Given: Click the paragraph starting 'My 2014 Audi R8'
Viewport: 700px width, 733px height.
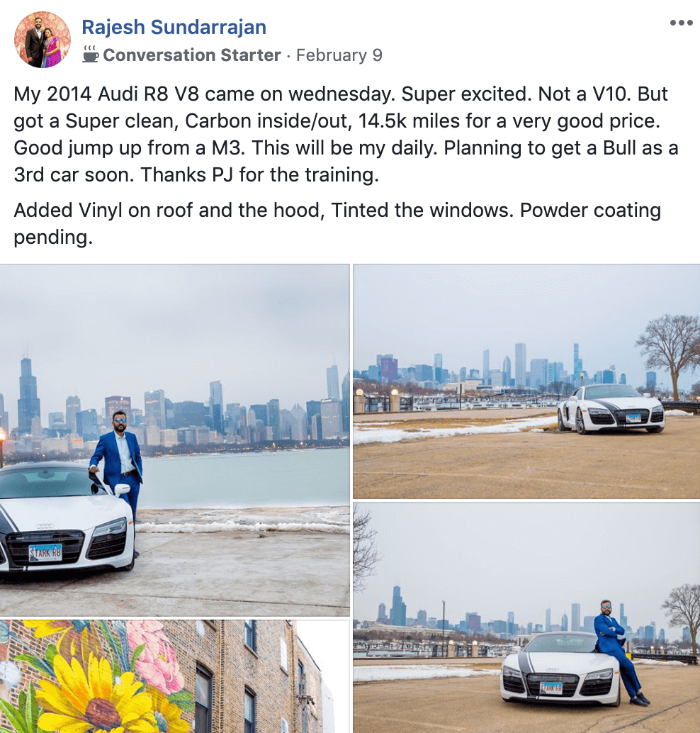Looking at the screenshot, I should pyautogui.click(x=346, y=134).
